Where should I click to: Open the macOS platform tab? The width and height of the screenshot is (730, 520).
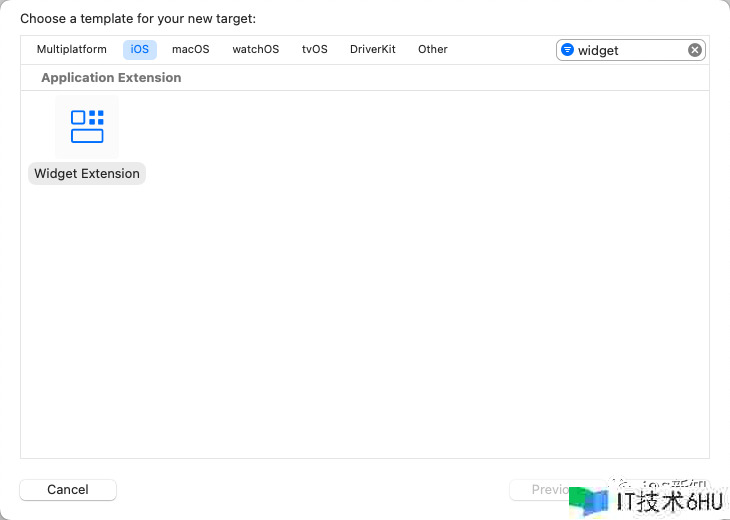pyautogui.click(x=190, y=49)
